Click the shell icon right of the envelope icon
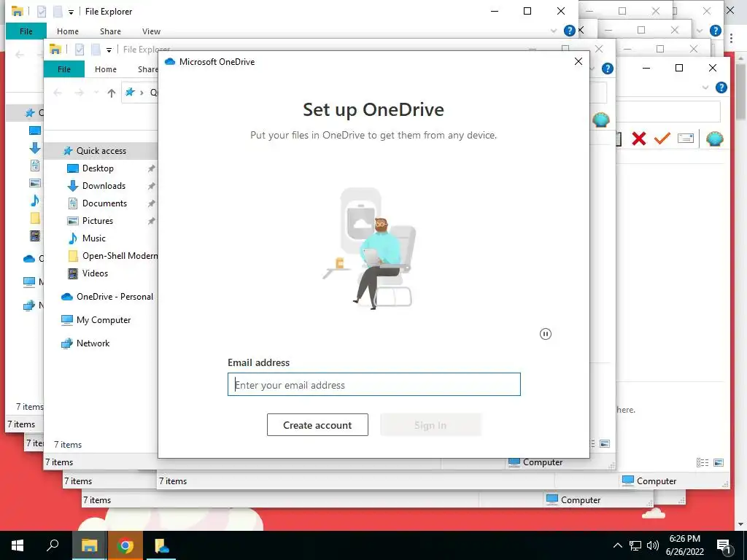The height and width of the screenshot is (560, 747). pyautogui.click(x=715, y=139)
